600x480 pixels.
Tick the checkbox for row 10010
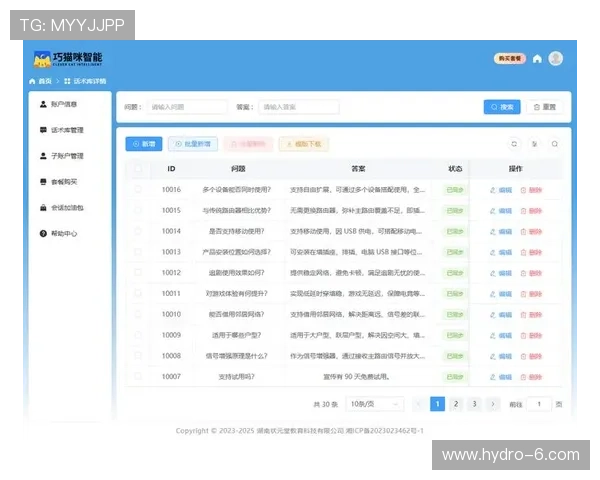point(138,314)
